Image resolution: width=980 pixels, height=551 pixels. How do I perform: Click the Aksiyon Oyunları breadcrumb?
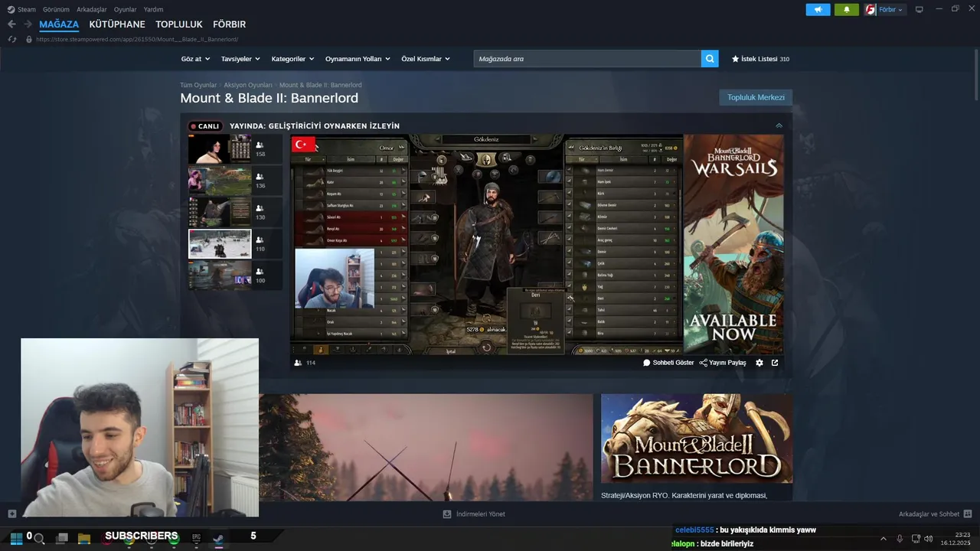248,85
